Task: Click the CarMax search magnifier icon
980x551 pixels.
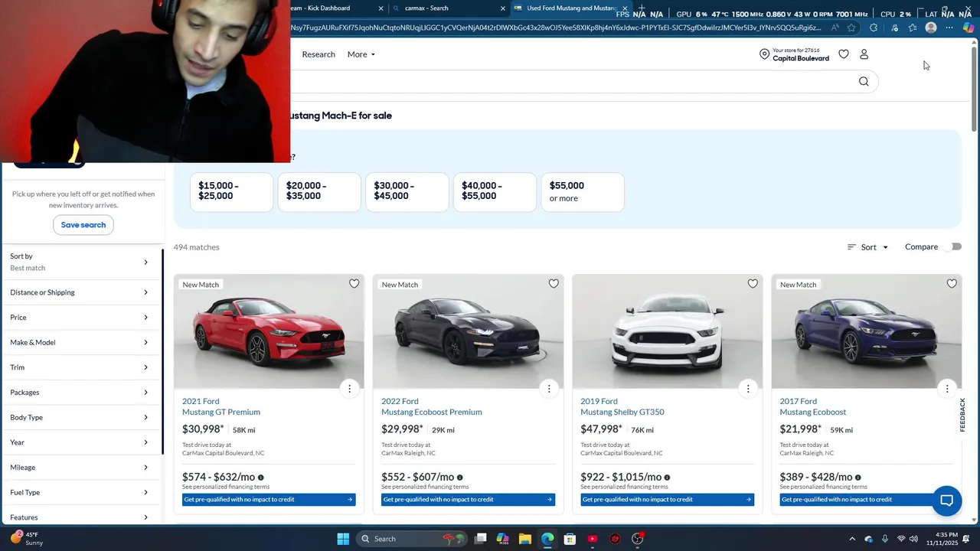Action: [864, 82]
